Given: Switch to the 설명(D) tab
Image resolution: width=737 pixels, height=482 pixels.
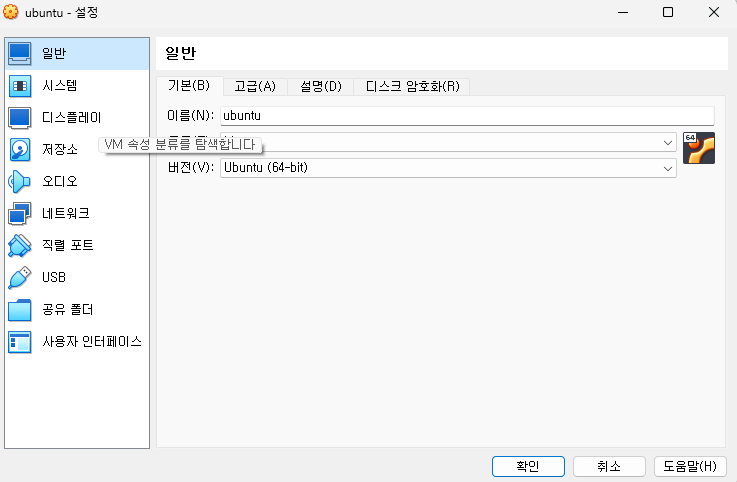Looking at the screenshot, I should click(321, 87).
